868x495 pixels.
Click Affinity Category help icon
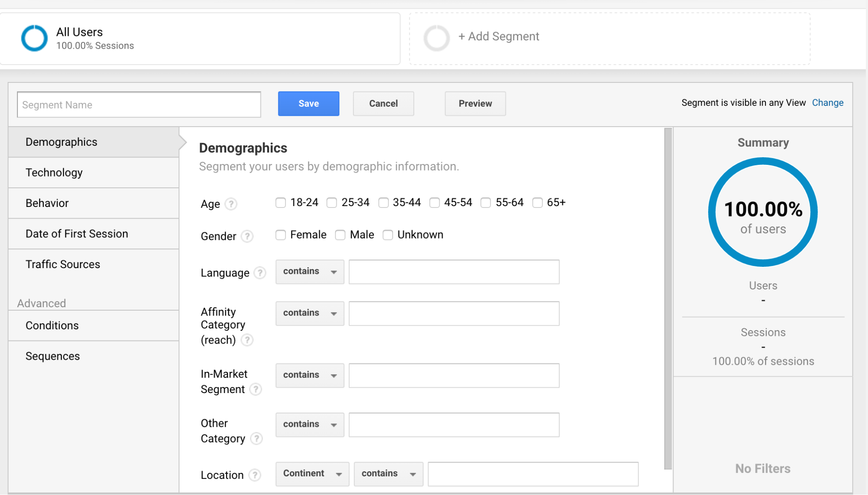click(x=247, y=340)
